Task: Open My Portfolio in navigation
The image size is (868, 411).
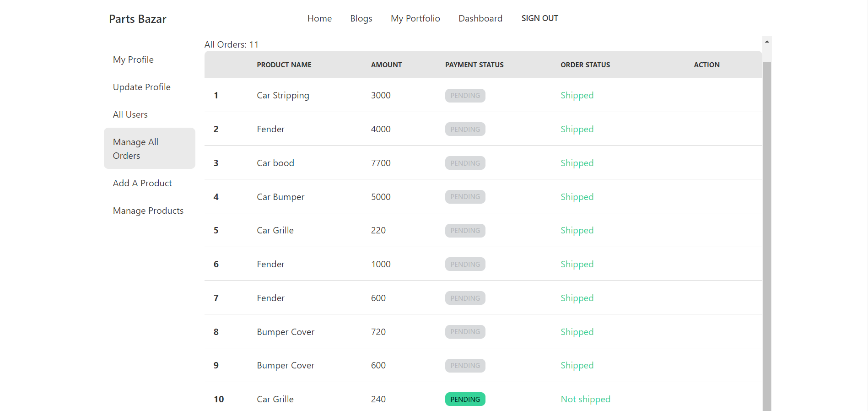Action: (415, 18)
